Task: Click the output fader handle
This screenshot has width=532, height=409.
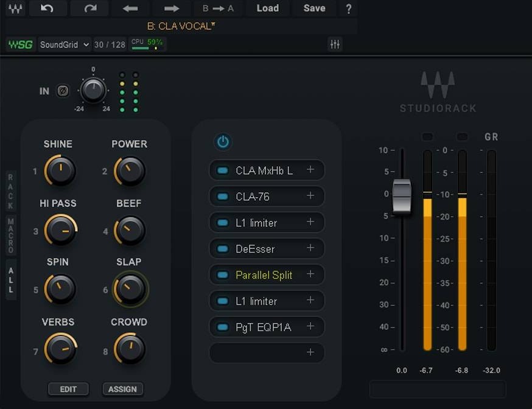Action: [x=402, y=197]
